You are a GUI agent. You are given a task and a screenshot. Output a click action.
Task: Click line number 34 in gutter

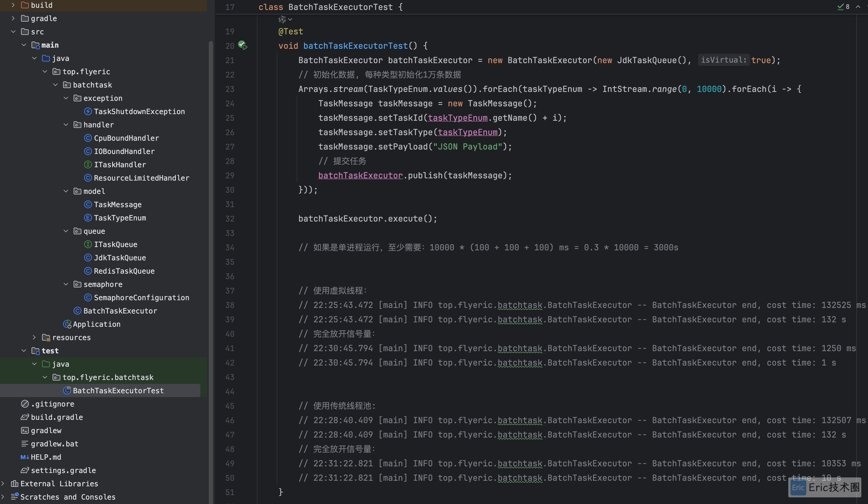coord(230,248)
